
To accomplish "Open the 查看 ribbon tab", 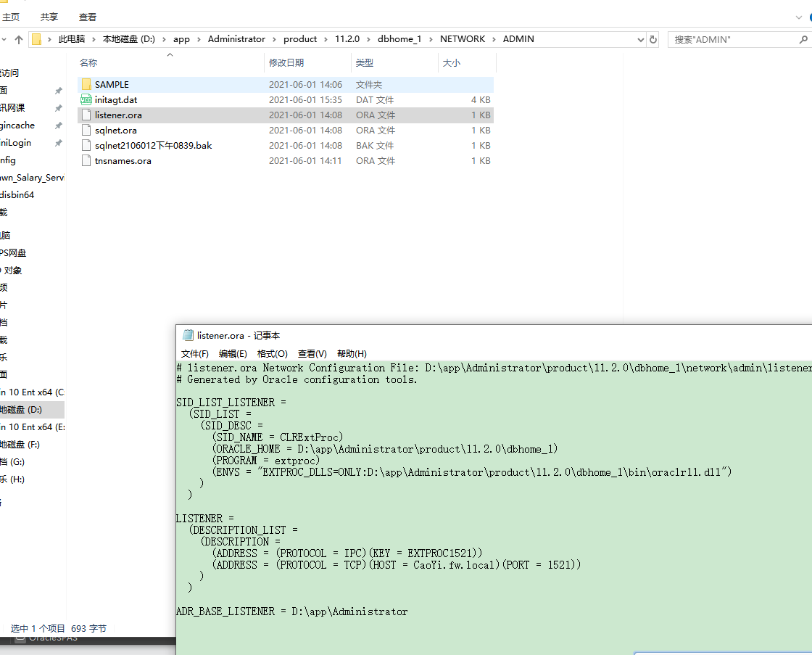I will pos(88,17).
